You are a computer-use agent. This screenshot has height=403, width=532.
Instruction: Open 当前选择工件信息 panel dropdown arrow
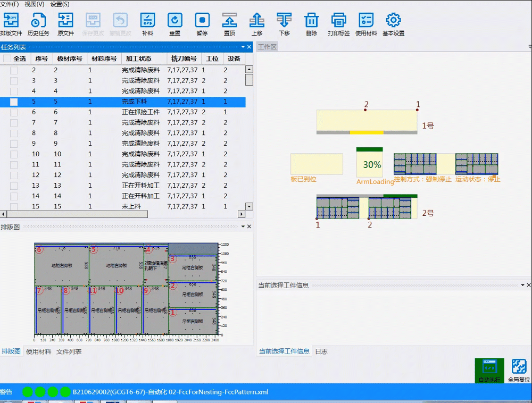(x=522, y=285)
